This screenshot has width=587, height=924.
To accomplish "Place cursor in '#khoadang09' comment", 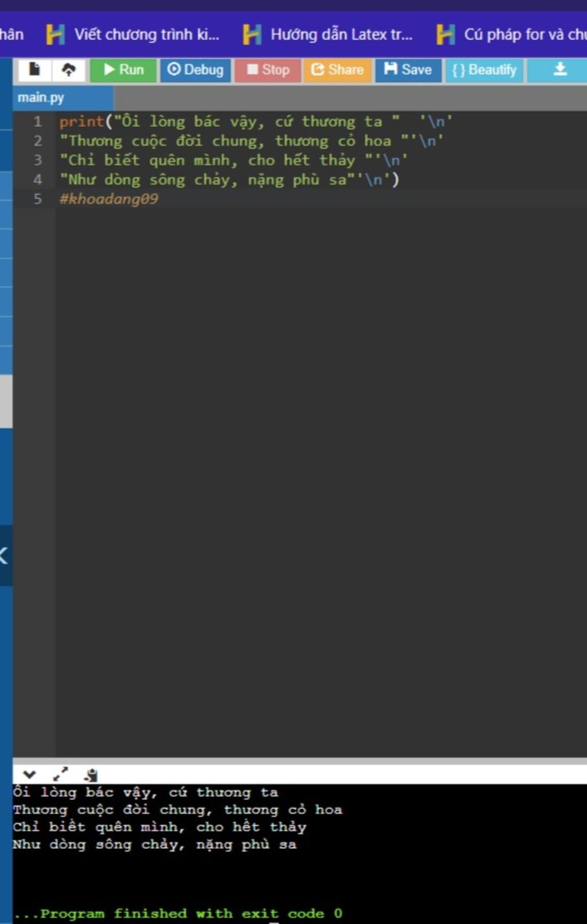I will [x=109, y=199].
